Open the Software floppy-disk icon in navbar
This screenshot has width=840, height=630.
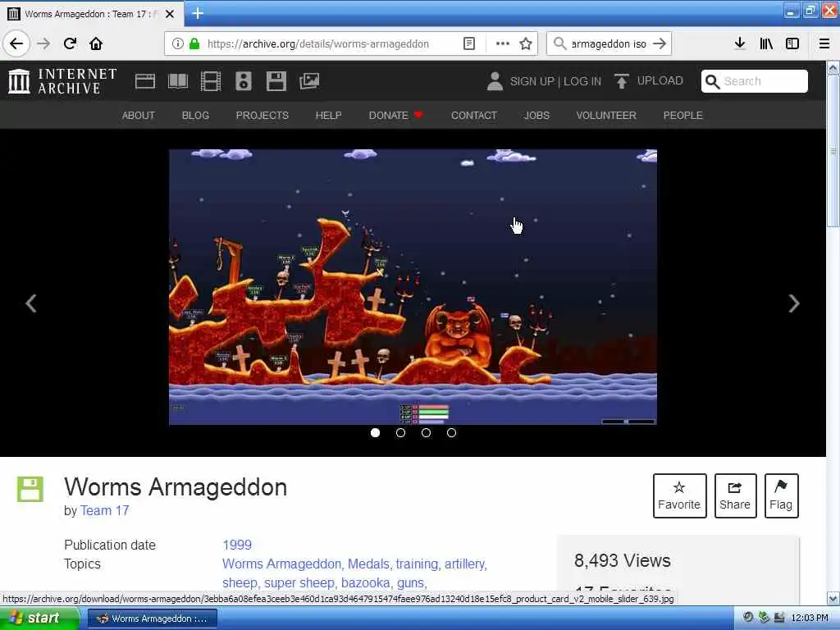(276, 81)
